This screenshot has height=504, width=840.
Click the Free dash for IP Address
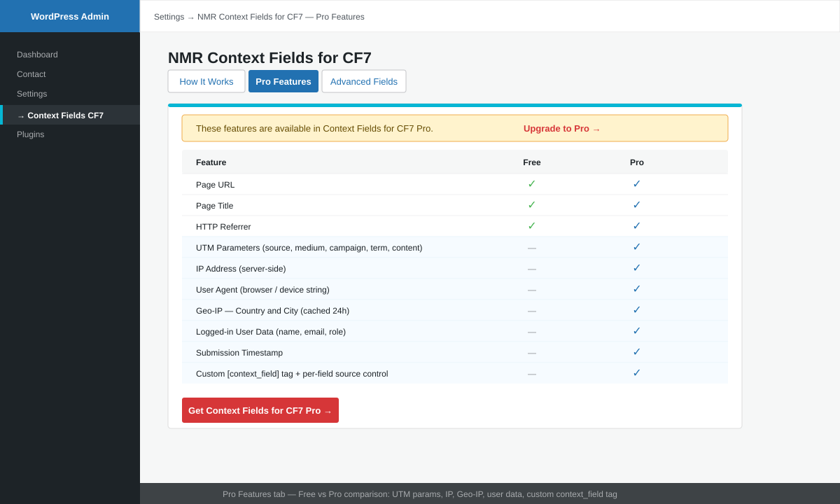point(532,269)
